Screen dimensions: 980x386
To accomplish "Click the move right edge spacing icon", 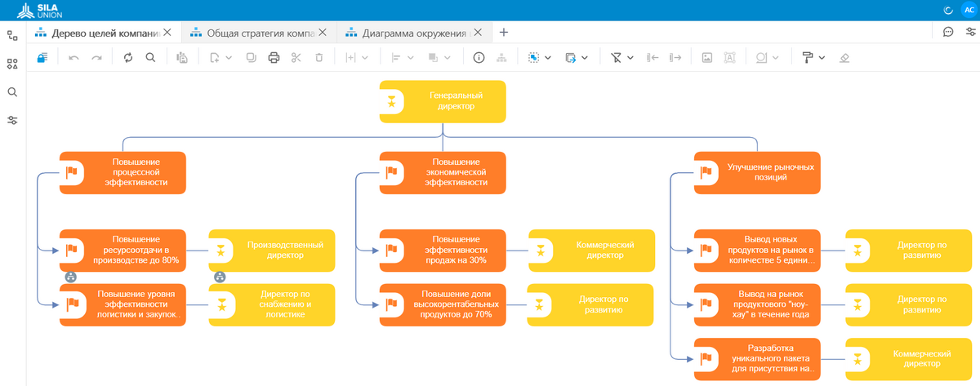I will (675, 57).
